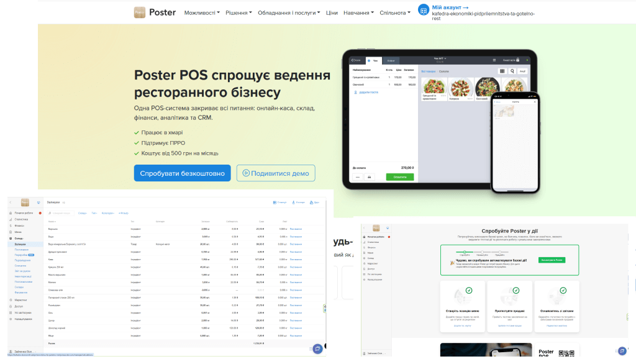Click the Подивитися демо button
Screen dimensions: 636x364
click(x=276, y=173)
